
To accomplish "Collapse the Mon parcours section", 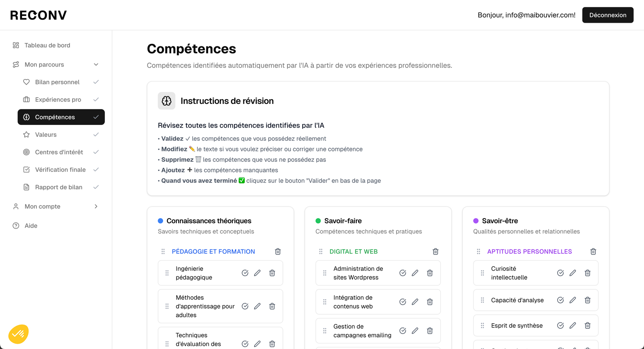I will point(56,64).
